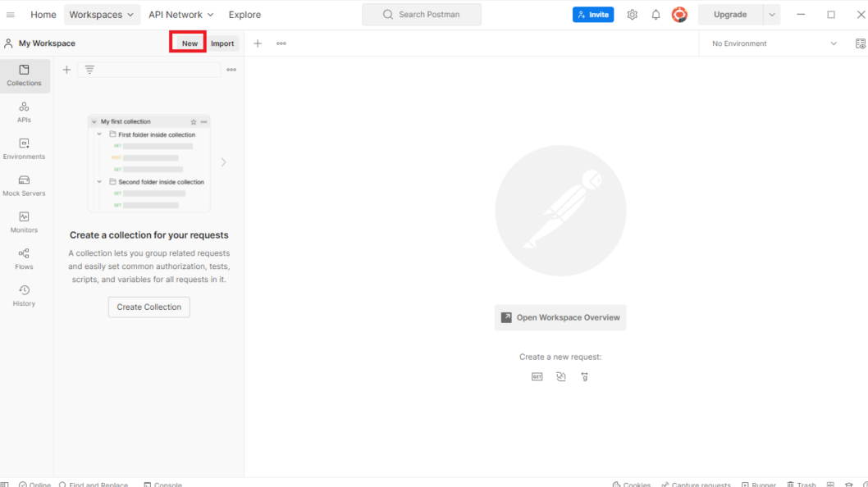
Task: Toggle sidebar icon in status bar
Action: (5, 485)
